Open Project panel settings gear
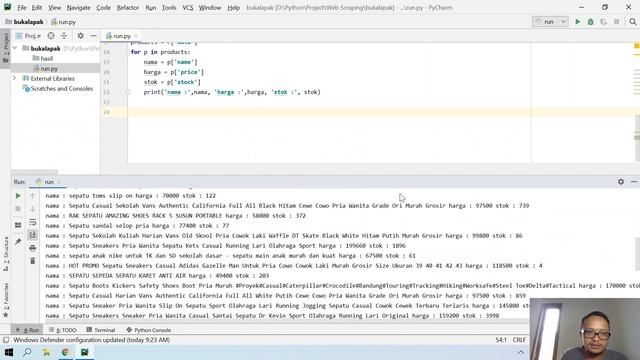Image resolution: width=640 pixels, height=360 pixels. [x=80, y=36]
